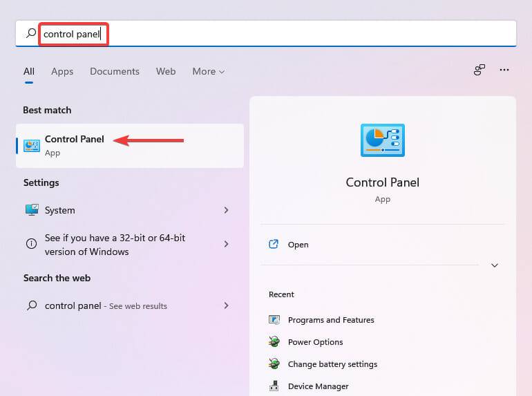Click the Control Panel title in preview pane
532x396 pixels.
click(382, 182)
